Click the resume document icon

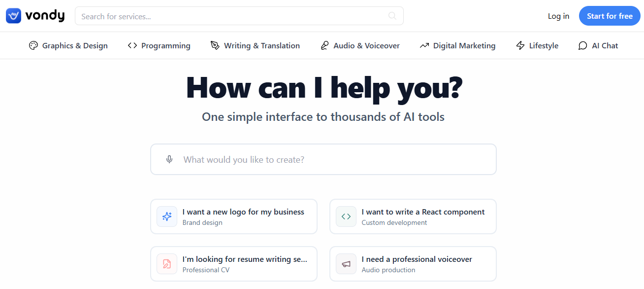(167, 264)
